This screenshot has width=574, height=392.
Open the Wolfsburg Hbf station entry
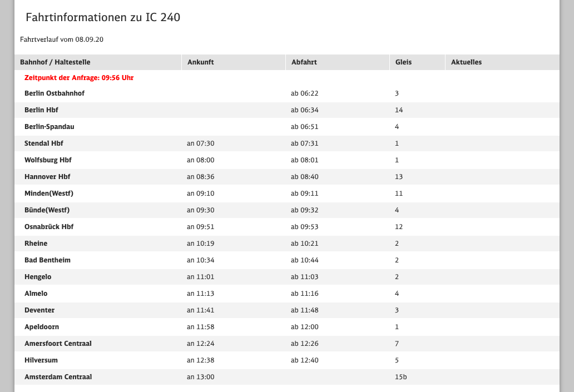[48, 160]
